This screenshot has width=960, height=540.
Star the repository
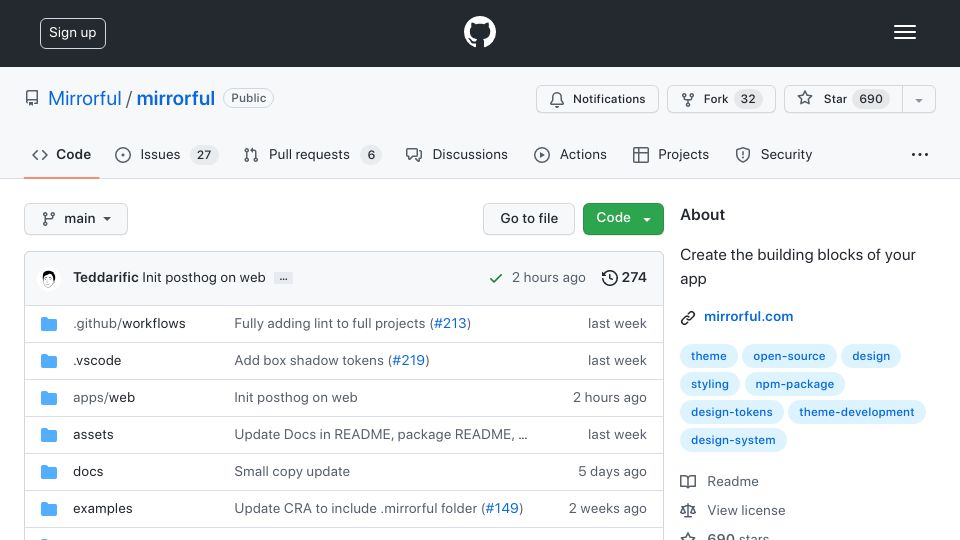(x=843, y=99)
